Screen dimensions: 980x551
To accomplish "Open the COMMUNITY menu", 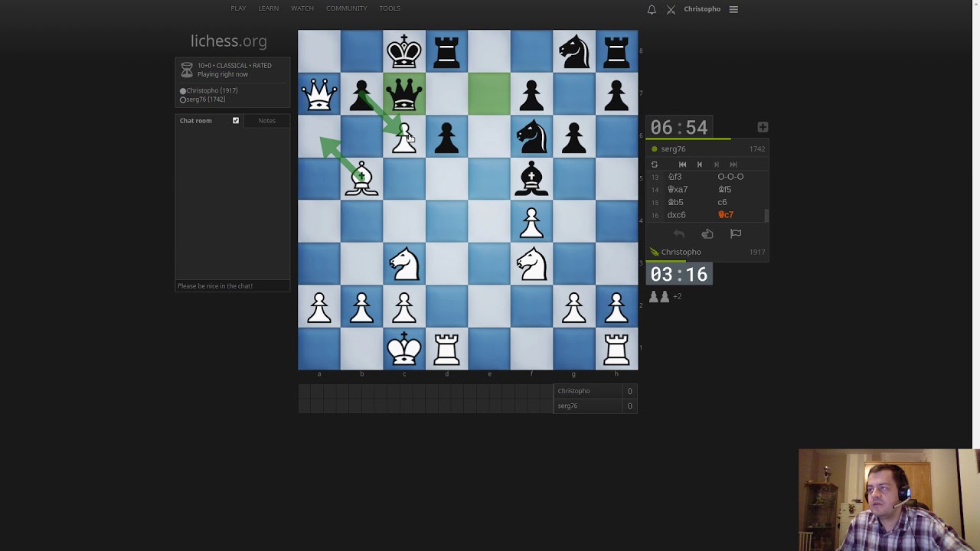I will point(347,8).
